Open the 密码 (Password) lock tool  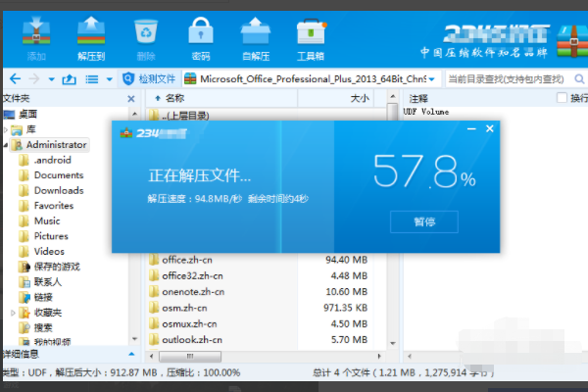point(201,39)
